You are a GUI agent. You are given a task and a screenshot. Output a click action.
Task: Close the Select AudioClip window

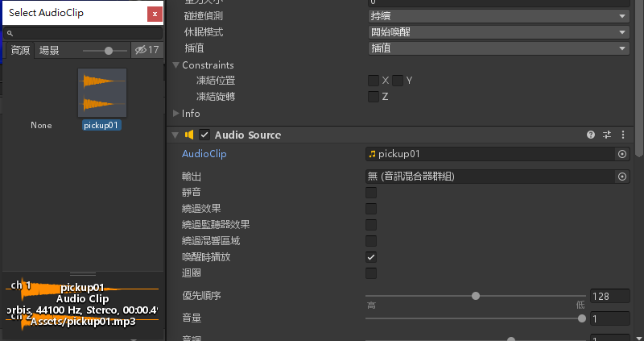pos(154,13)
